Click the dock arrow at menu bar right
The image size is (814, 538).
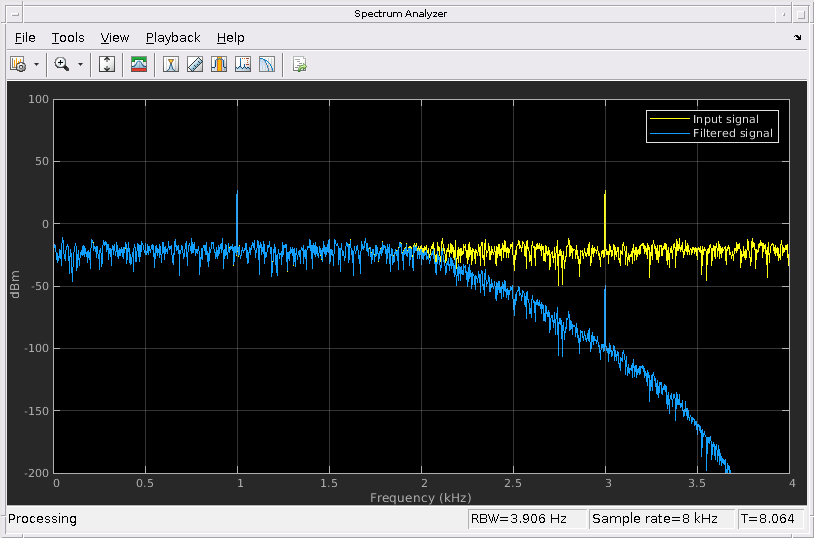coord(797,38)
